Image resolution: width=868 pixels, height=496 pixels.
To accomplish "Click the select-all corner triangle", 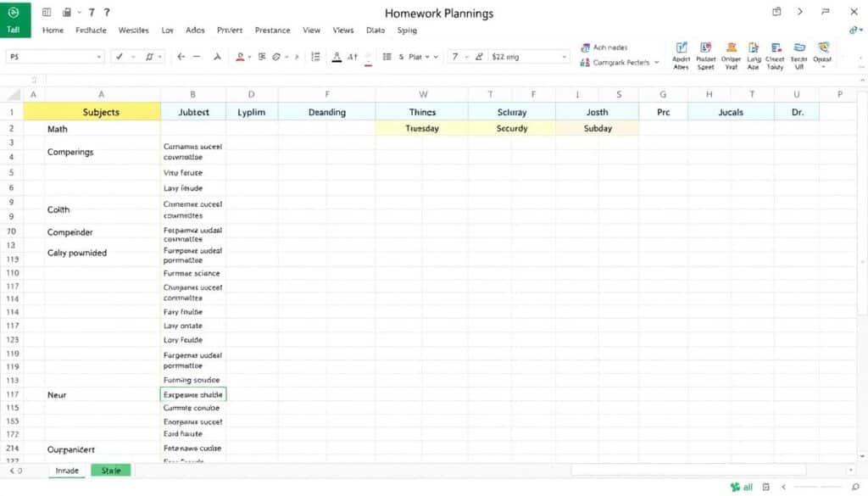I will 14,95.
